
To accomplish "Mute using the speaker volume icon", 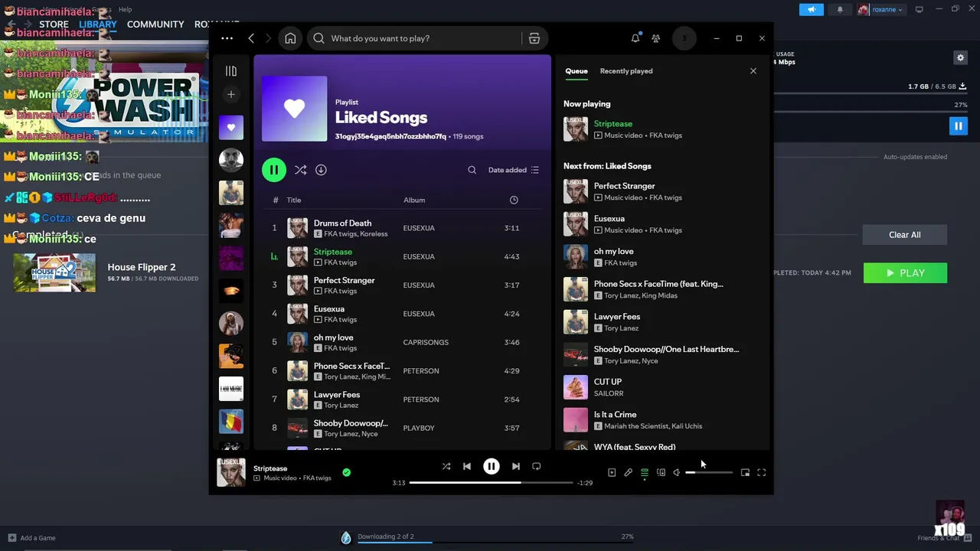I will click(x=677, y=473).
